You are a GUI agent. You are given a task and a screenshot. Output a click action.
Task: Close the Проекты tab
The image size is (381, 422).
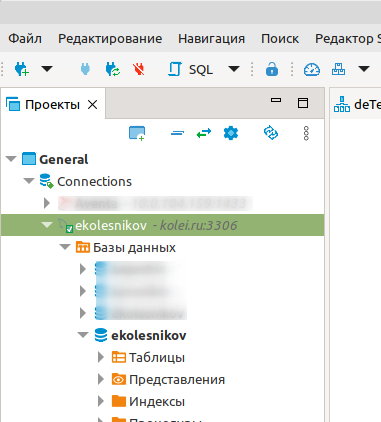click(x=92, y=105)
